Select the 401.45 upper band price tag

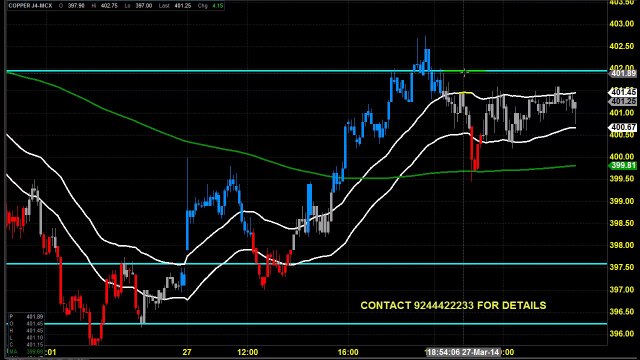(623, 92)
